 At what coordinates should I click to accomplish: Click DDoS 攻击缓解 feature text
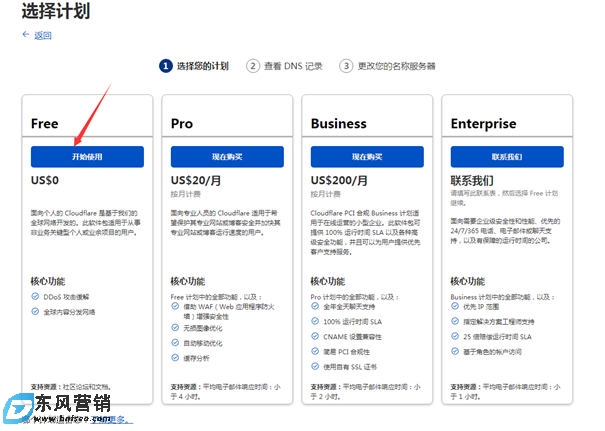66,297
